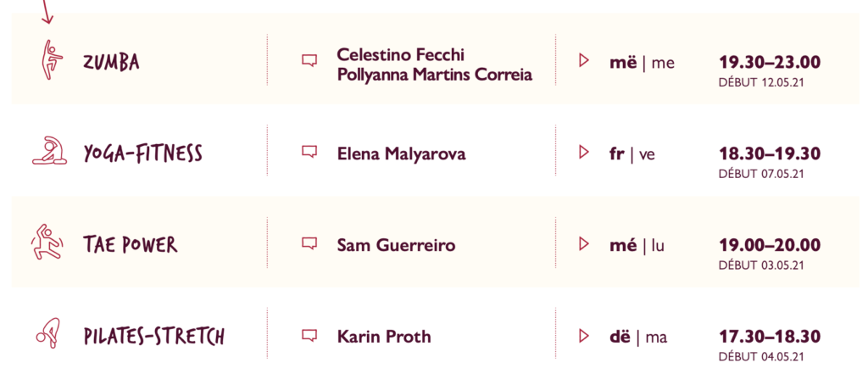Click the DÉBUT 04.05.21 start date
Image resolution: width=868 pixels, height=385 pixels.
click(x=761, y=357)
